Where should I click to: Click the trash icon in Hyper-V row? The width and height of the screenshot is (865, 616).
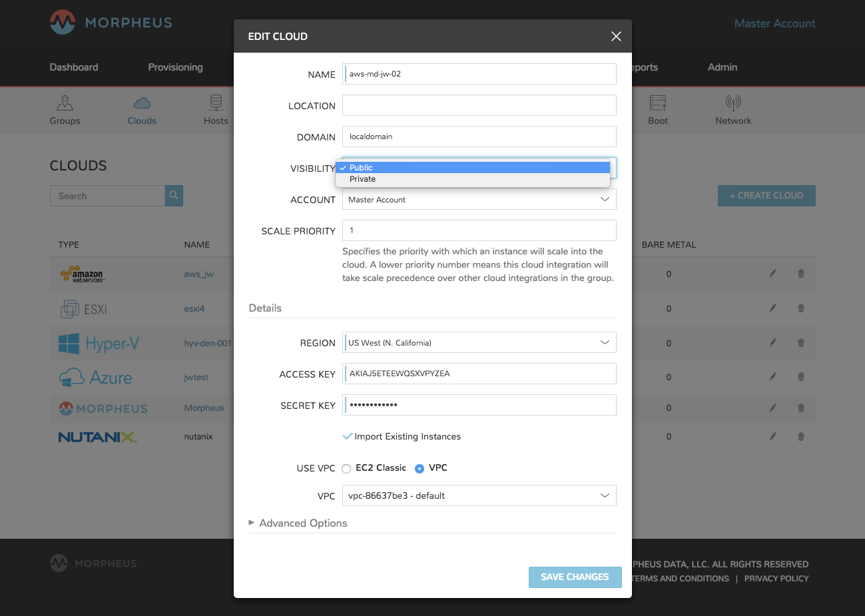click(x=801, y=343)
